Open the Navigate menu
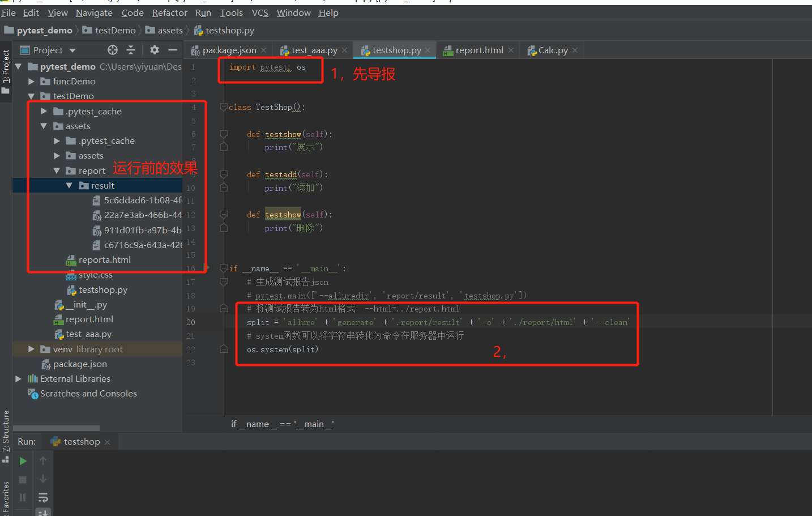 pos(94,12)
